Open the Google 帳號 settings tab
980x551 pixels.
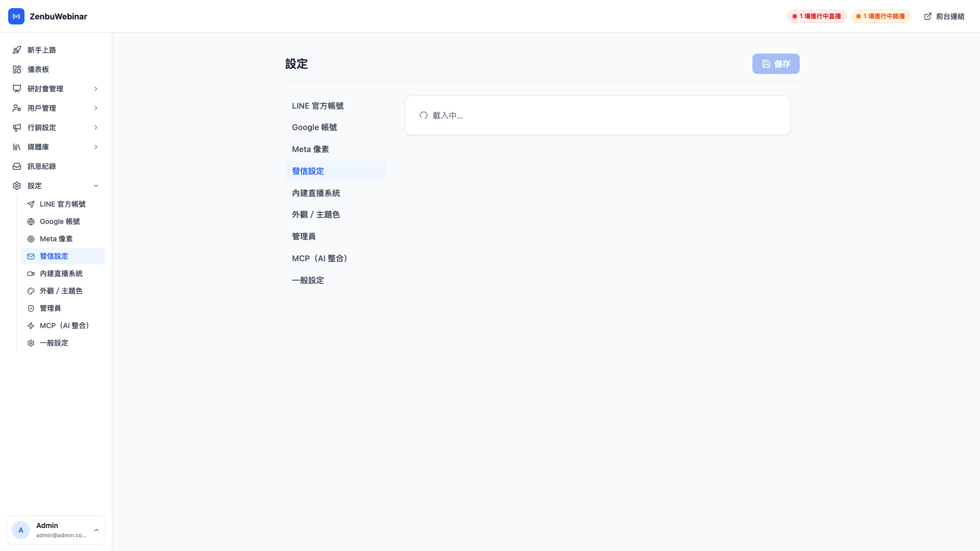pyautogui.click(x=336, y=127)
